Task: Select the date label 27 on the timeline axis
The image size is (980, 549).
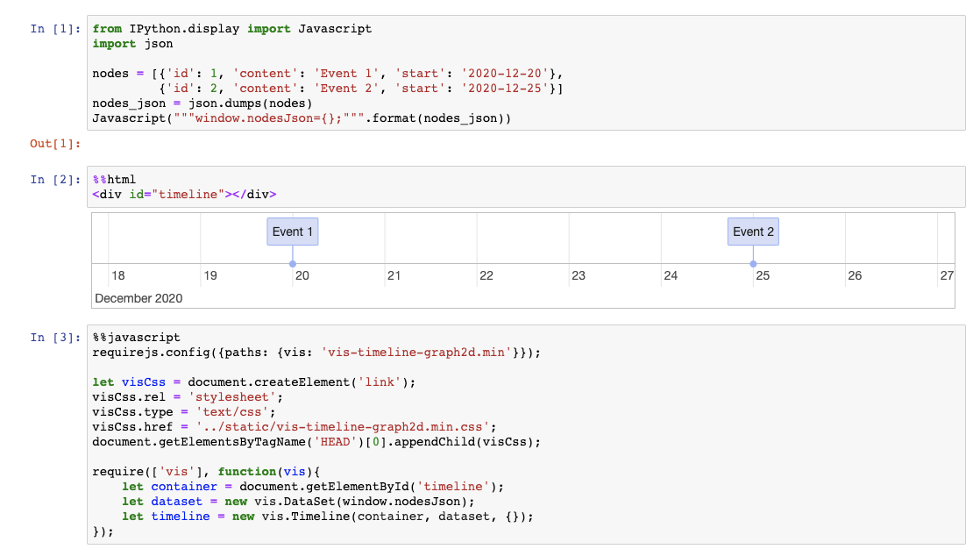Action: (x=948, y=275)
